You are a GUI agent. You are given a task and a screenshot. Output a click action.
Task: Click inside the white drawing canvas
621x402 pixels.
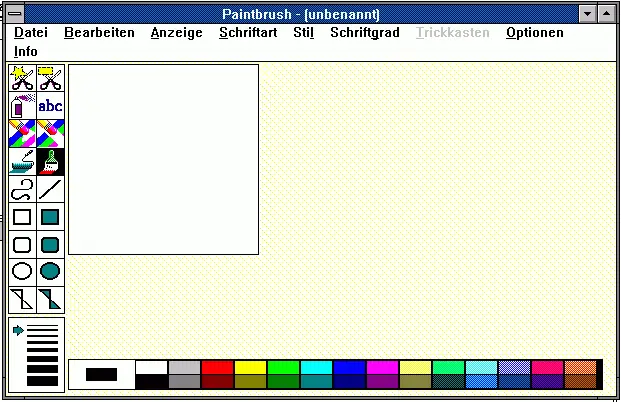tap(164, 160)
